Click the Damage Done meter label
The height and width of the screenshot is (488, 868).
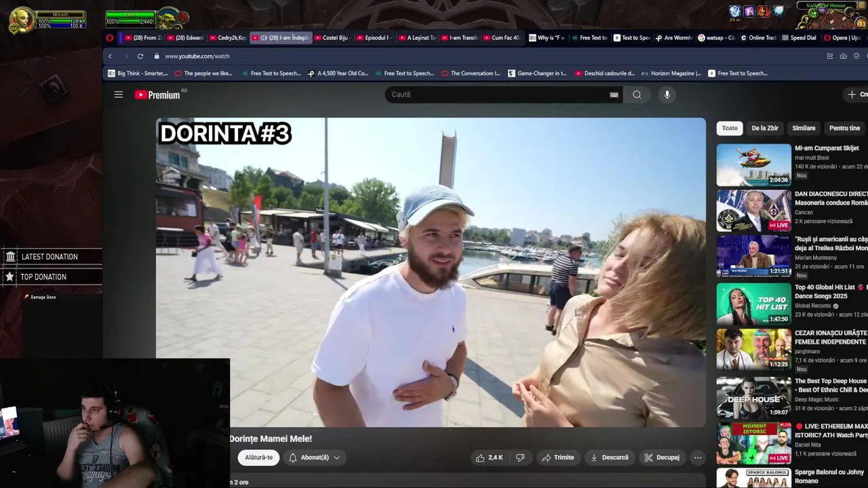(x=43, y=297)
